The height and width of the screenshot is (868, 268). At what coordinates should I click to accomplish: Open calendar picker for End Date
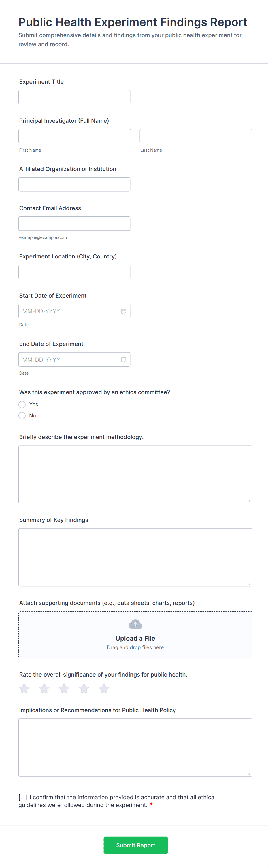click(124, 359)
